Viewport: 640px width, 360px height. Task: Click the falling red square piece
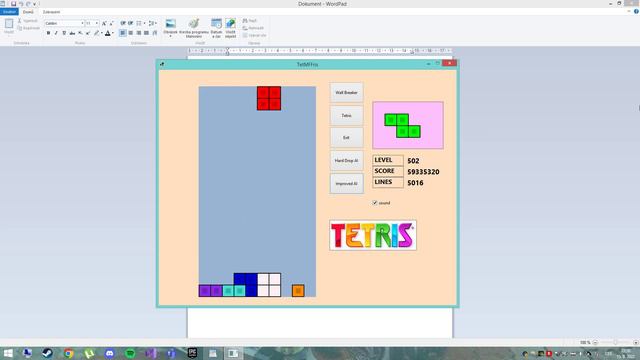point(269,98)
